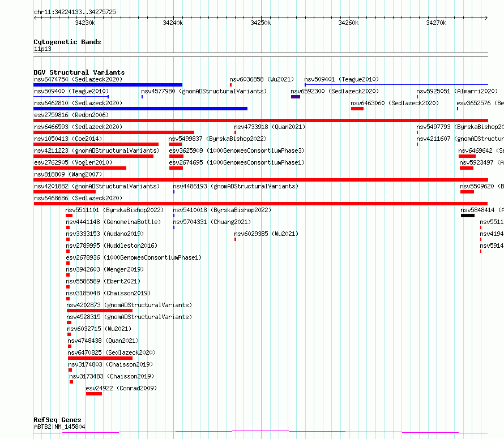Image resolution: width=504 pixels, height=439 pixels.
Task: Click the left arrow of the ruler
Action: [35, 18]
